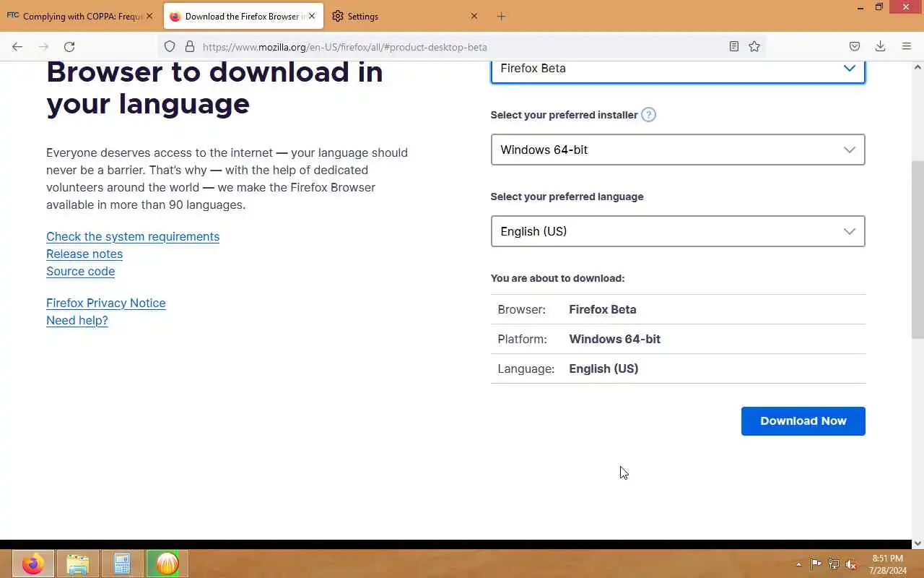
Task: Open the calculator taskbar icon
Action: click(122, 564)
